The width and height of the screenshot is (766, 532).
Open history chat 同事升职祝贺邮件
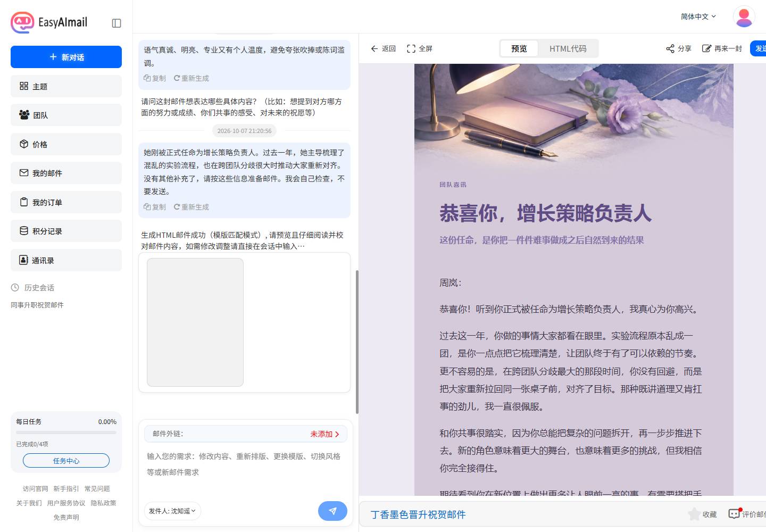coord(37,305)
